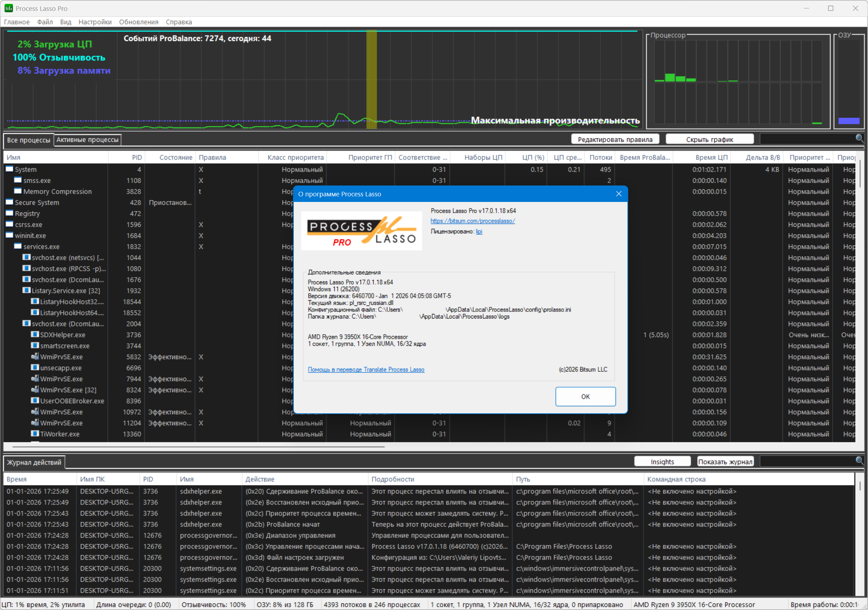
Task: Close the About Process Lasso dialog
Action: (618, 194)
